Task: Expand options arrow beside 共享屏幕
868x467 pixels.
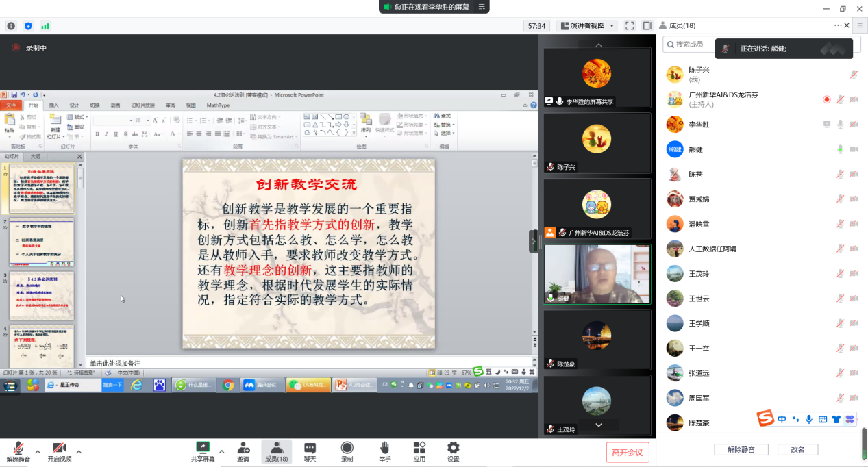Action: coord(221,451)
